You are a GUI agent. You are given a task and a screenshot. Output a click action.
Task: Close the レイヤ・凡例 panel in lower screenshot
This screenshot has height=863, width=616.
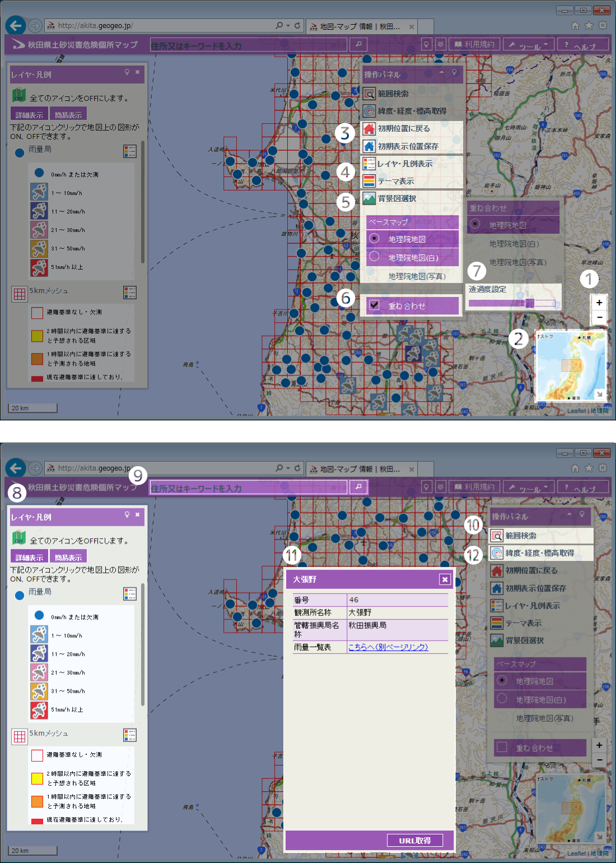[x=137, y=514]
